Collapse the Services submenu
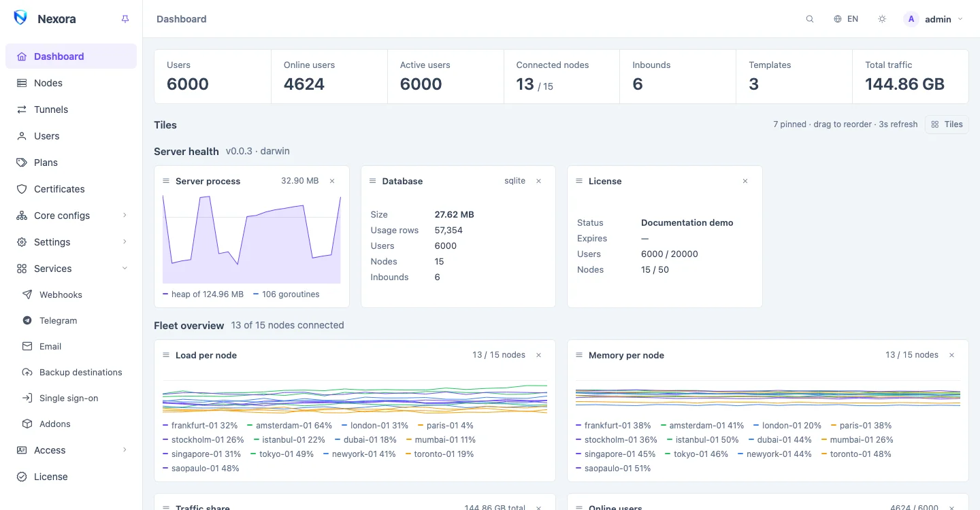980x510 pixels. coord(71,269)
